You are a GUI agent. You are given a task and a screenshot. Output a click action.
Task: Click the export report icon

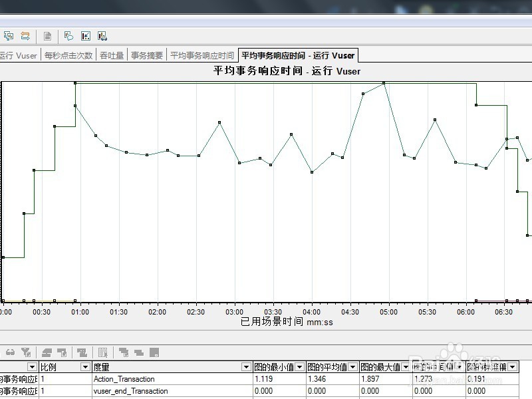coord(48,36)
